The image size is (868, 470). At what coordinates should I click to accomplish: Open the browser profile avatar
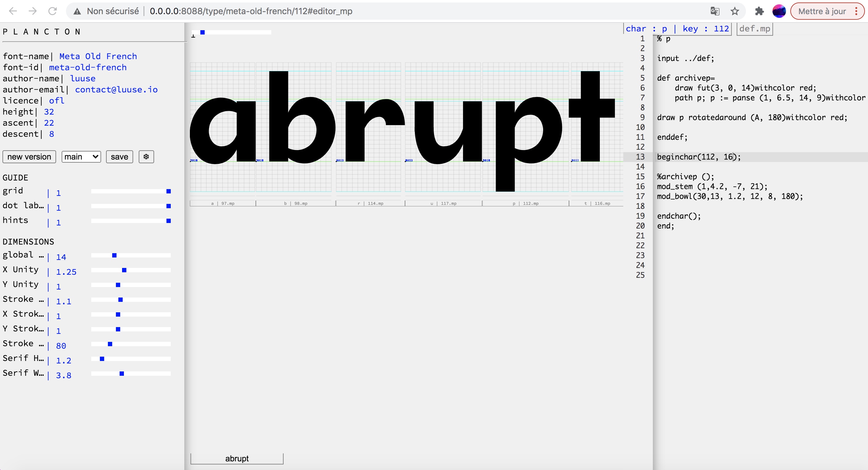click(779, 11)
